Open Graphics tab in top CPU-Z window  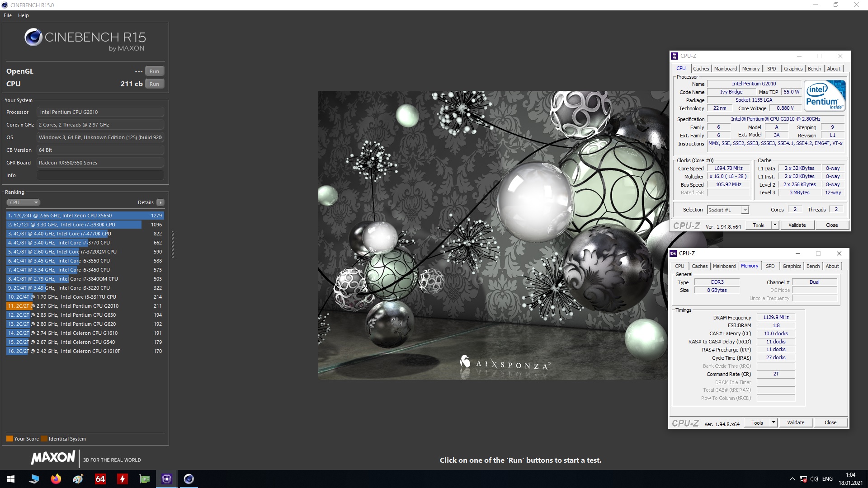click(x=793, y=69)
